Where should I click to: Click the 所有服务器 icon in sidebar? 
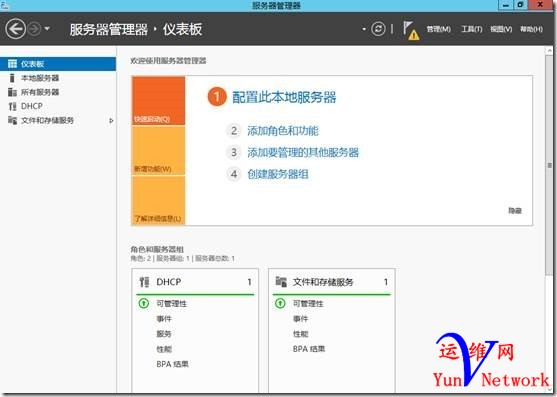[x=12, y=92]
